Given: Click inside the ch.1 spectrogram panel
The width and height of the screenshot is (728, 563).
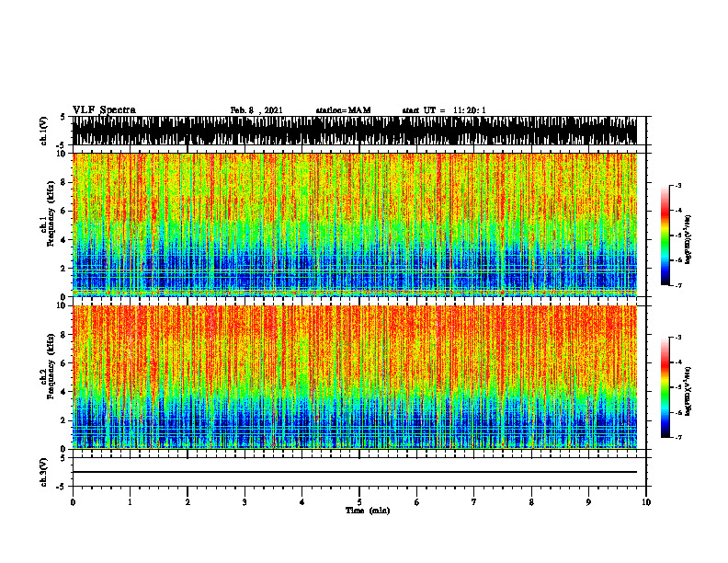Looking at the screenshot, I should pos(355,224).
